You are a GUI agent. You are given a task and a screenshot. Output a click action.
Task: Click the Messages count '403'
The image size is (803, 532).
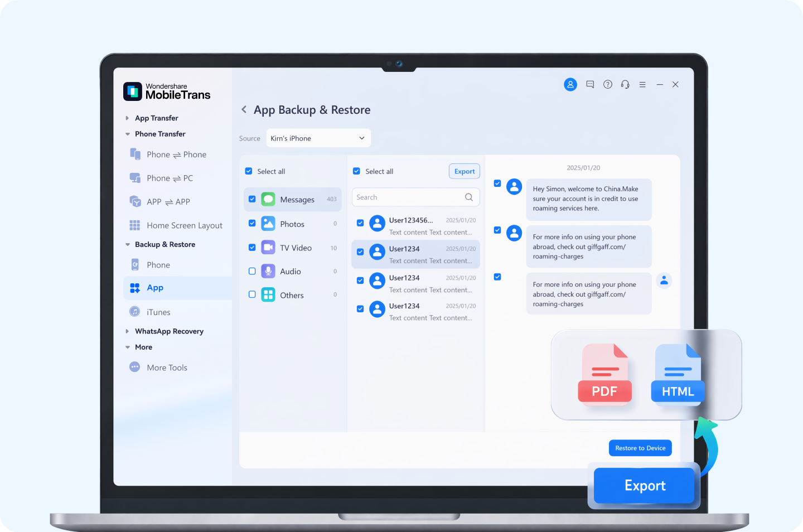(332, 199)
